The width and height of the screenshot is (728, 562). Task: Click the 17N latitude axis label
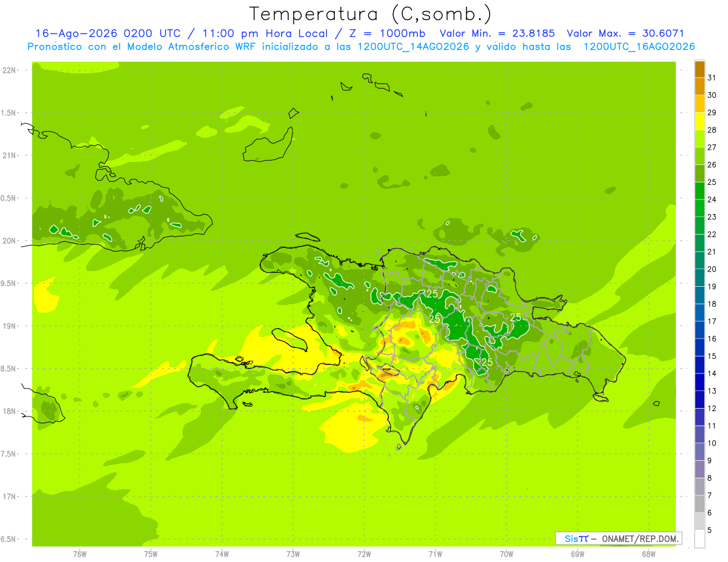click(10, 497)
